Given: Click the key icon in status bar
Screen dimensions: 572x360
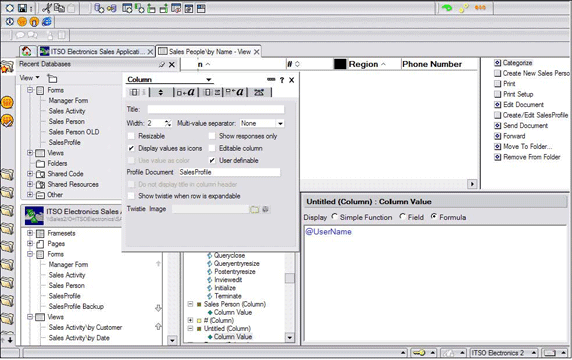Looking at the screenshot, I should pyautogui.click(x=418, y=353).
